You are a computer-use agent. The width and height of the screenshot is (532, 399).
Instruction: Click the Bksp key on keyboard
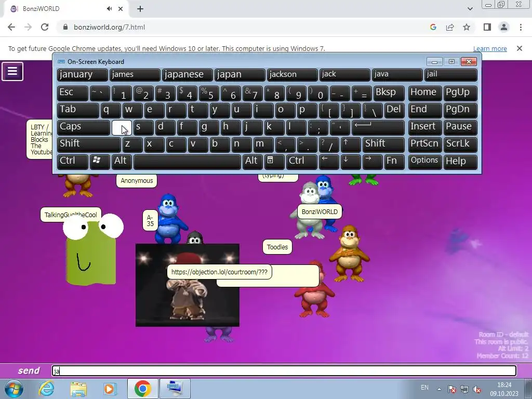[389, 93]
